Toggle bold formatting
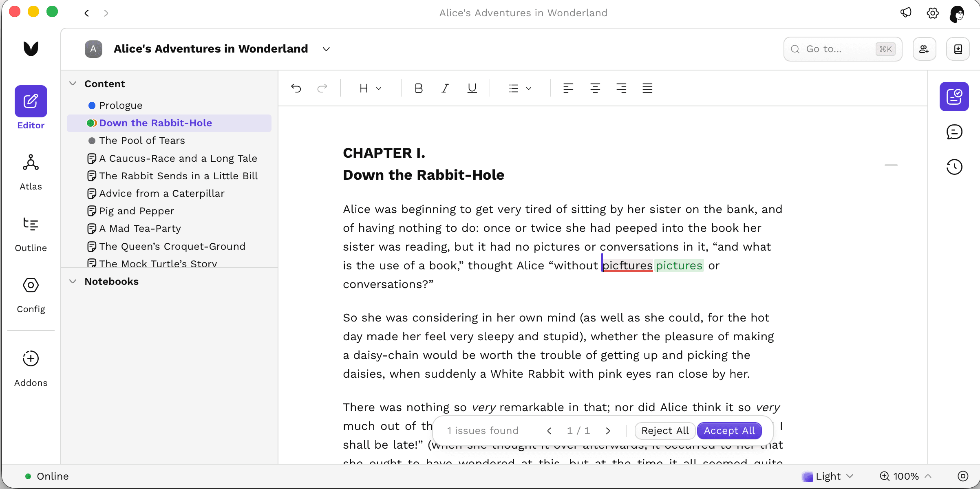The width and height of the screenshot is (980, 489). [x=418, y=88]
